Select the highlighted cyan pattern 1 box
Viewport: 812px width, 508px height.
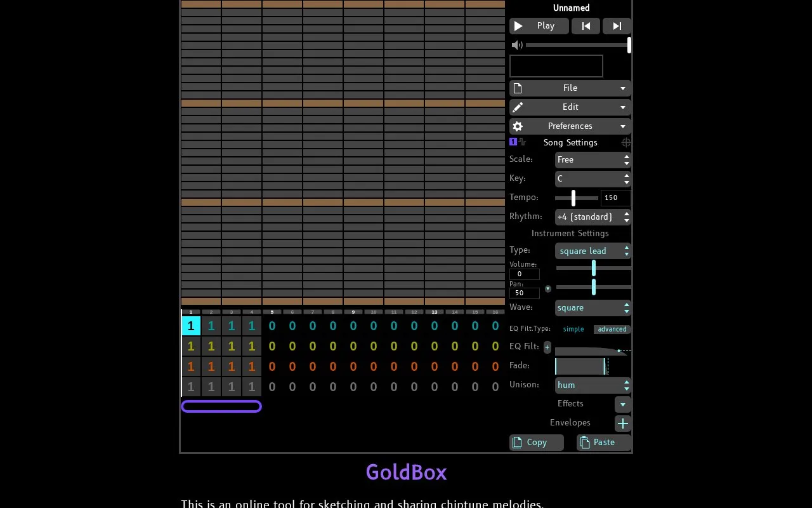tap(191, 326)
